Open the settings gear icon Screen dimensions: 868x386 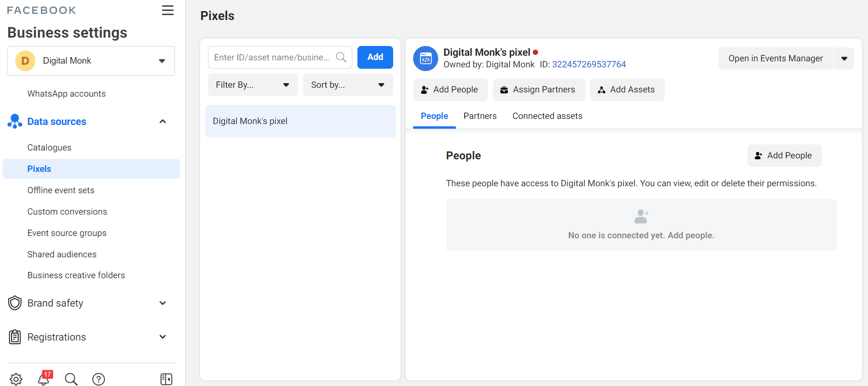pyautogui.click(x=16, y=379)
